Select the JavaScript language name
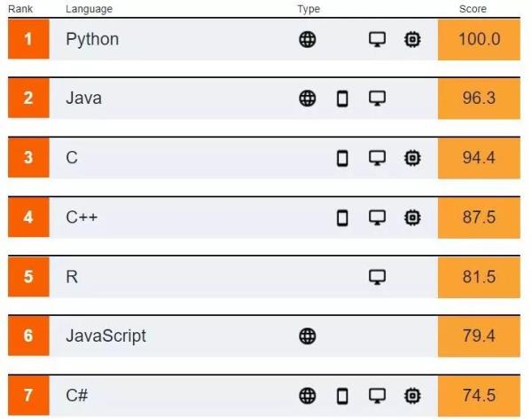The width and height of the screenshot is (532, 419). coord(106,336)
